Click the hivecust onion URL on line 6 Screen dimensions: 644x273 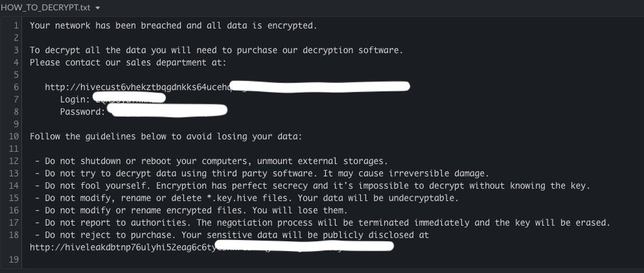click(x=227, y=87)
